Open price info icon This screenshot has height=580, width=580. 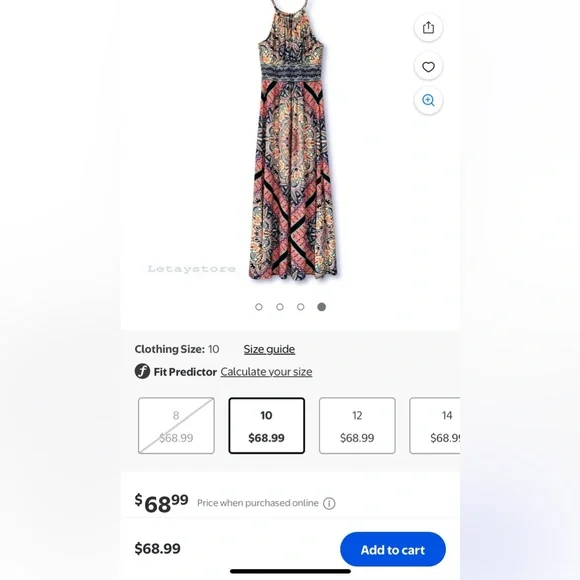(329, 503)
